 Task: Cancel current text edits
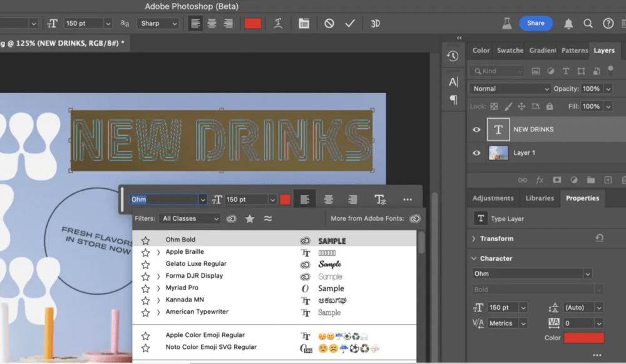coord(329,24)
